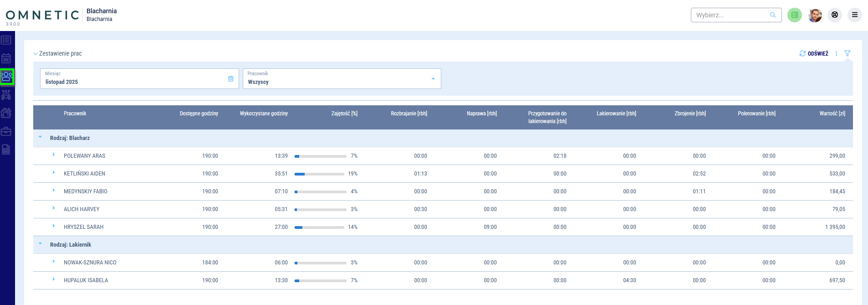868x305 pixels.
Task: Click the green server status icon
Action: point(794,15)
